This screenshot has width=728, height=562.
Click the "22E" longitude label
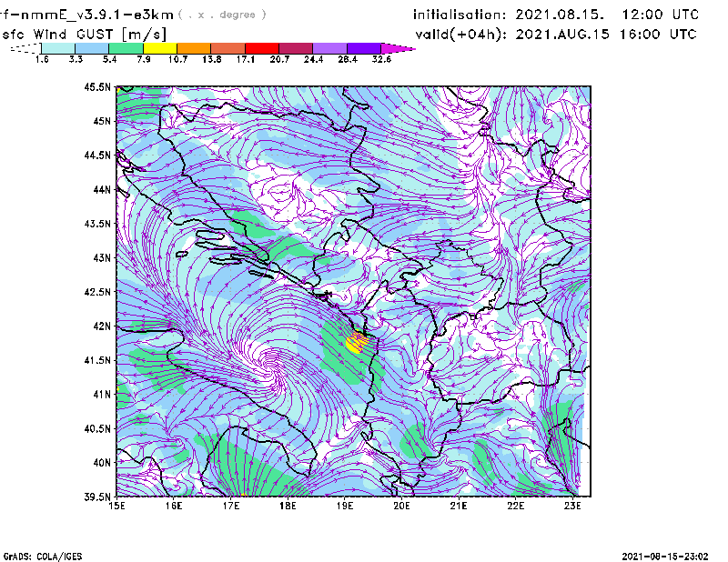pos(515,506)
